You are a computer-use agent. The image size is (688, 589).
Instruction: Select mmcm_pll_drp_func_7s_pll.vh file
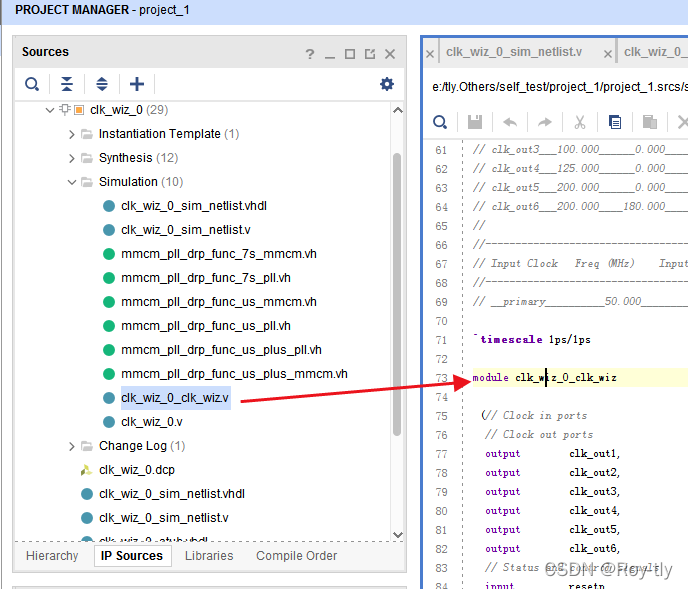click(x=206, y=278)
